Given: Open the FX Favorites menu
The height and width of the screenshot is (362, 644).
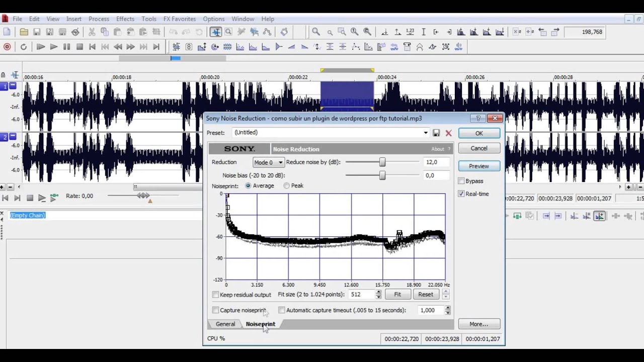Looking at the screenshot, I should pyautogui.click(x=180, y=19).
